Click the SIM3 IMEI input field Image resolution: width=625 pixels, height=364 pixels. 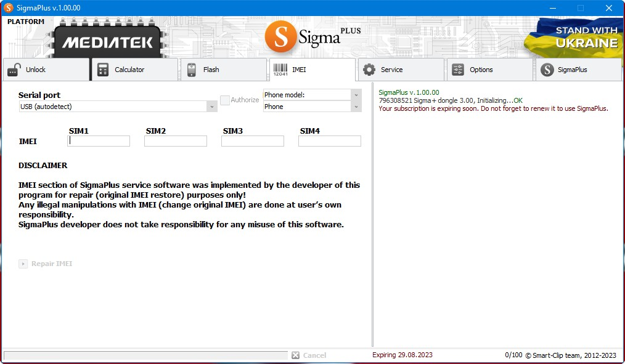[x=253, y=141]
